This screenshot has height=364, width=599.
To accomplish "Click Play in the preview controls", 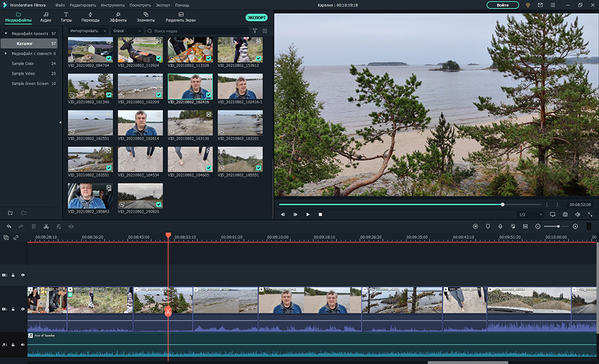I will click(308, 215).
